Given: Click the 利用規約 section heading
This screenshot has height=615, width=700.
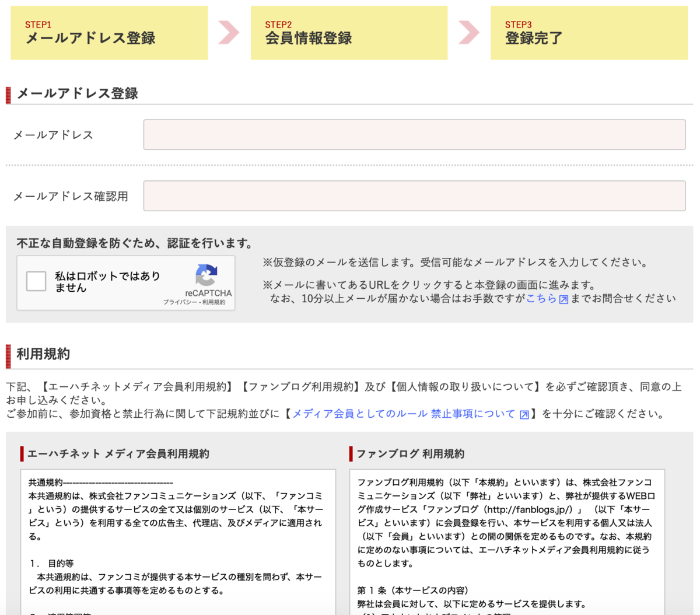Looking at the screenshot, I should coord(43,354).
